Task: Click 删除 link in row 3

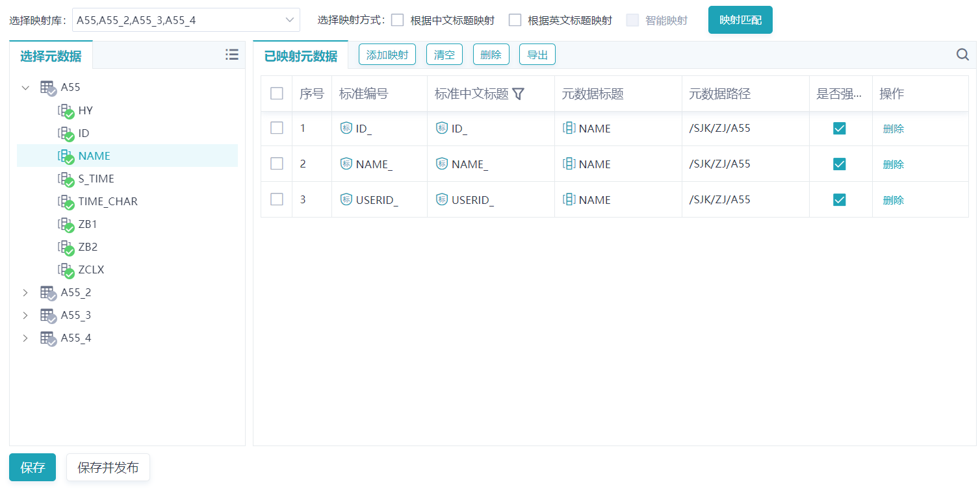Action: 893,200
